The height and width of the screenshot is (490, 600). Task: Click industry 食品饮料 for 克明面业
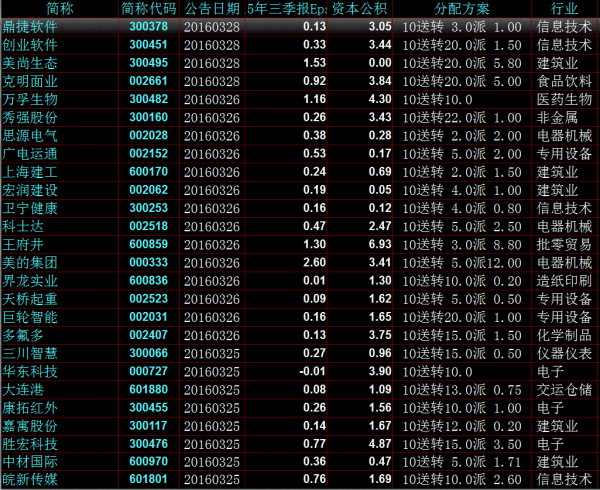[564, 81]
